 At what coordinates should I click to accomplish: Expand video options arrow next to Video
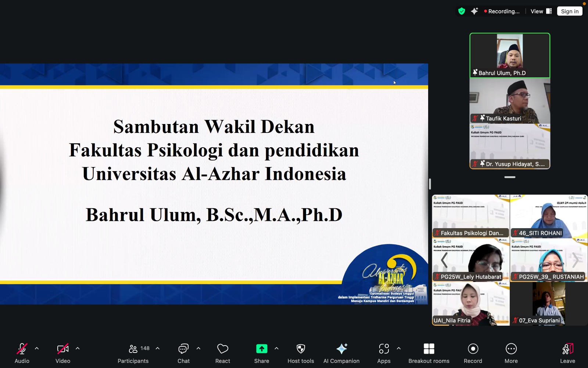(78, 348)
